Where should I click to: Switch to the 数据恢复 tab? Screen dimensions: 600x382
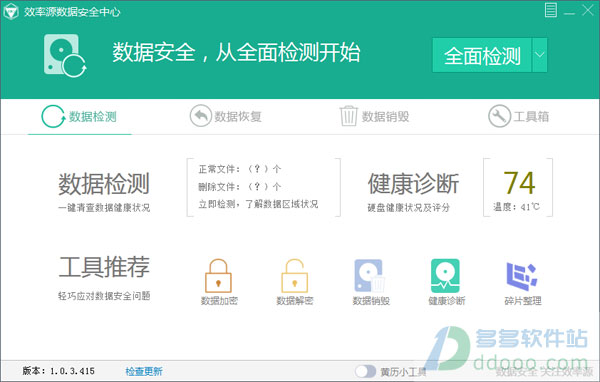226,116
